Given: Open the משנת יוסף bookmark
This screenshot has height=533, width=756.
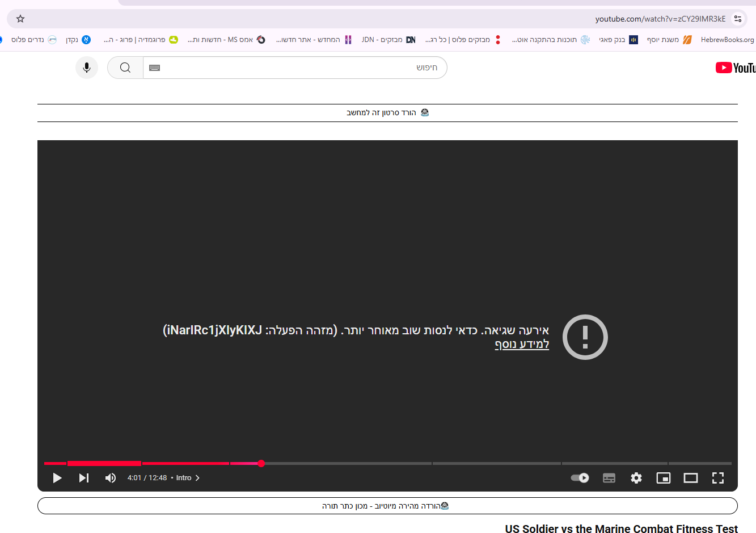Looking at the screenshot, I should pos(669,40).
